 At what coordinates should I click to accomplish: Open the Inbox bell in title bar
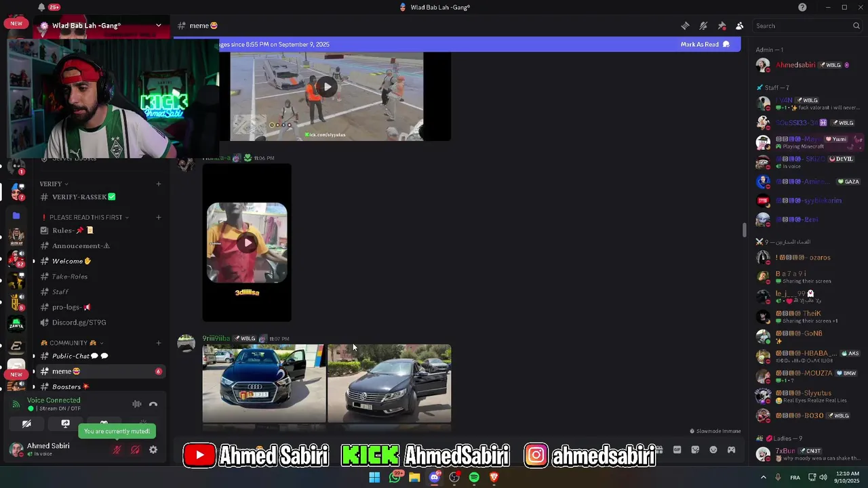pyautogui.click(x=41, y=7)
